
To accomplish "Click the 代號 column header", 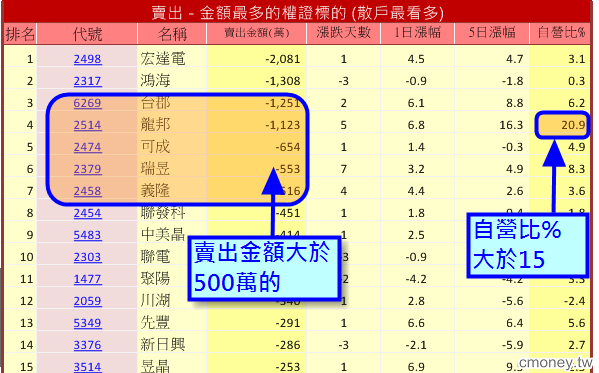I will click(x=87, y=34).
